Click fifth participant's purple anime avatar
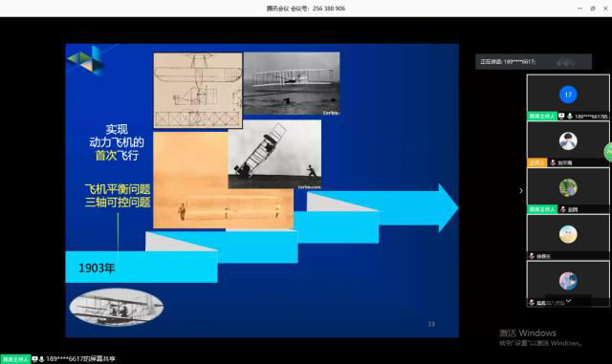612x364 pixels. click(x=568, y=281)
